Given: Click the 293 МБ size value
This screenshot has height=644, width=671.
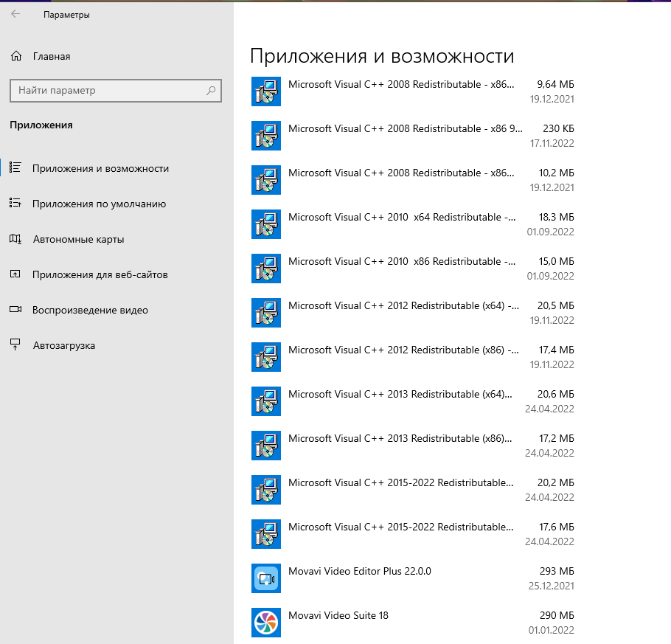Looking at the screenshot, I should click(557, 571).
